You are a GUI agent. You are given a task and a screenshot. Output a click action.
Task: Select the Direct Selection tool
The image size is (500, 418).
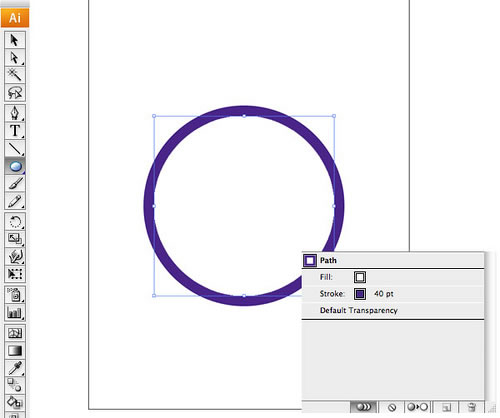15,58
